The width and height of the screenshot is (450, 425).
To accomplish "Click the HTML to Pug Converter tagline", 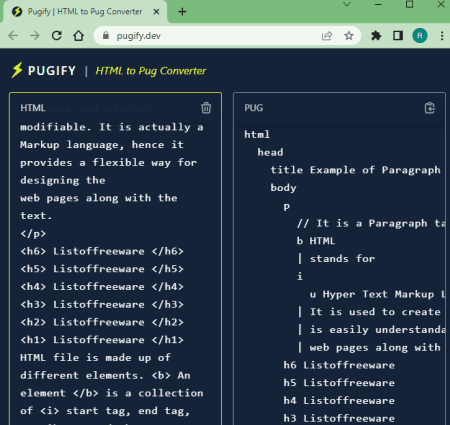I will [151, 71].
